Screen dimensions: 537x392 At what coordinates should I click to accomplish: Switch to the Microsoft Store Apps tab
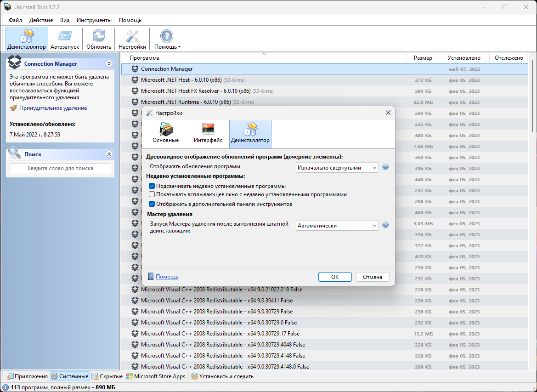(x=155, y=376)
